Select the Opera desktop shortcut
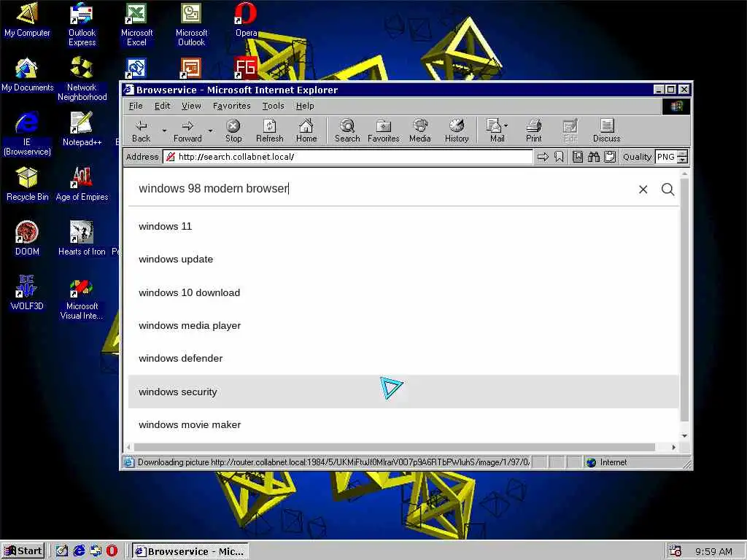 tap(246, 19)
